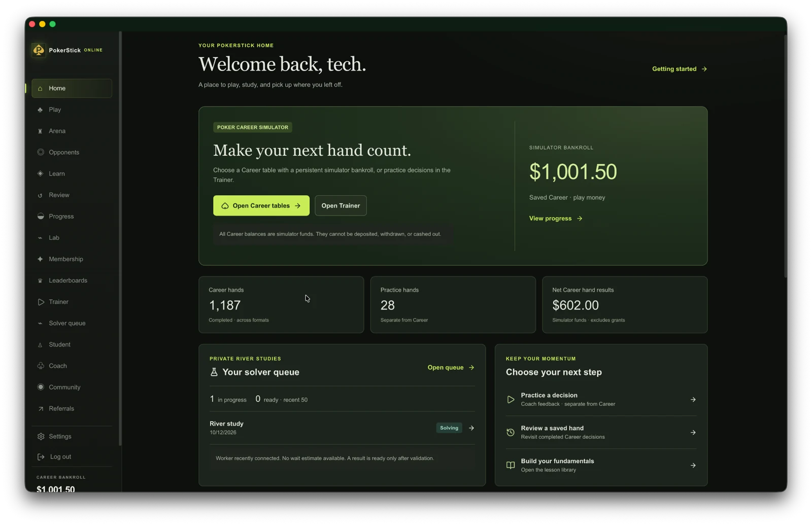Follow the Getting started link
This screenshot has height=525, width=812.
click(x=680, y=69)
